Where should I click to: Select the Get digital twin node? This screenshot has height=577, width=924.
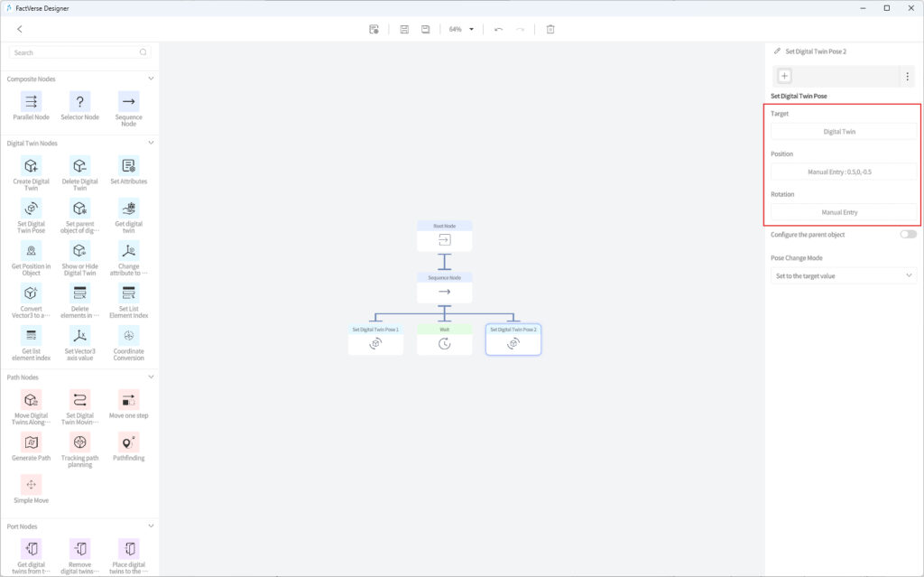[128, 209]
